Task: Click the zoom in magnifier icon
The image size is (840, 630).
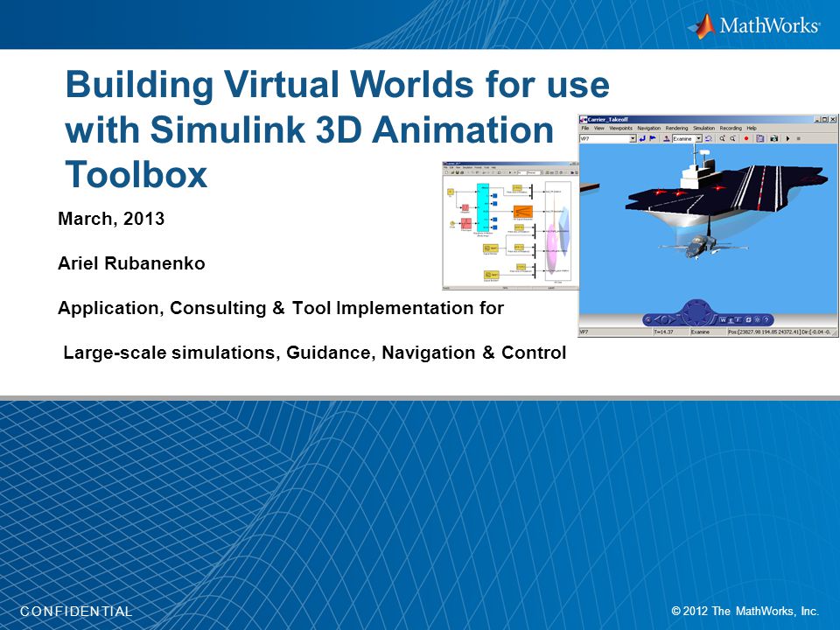Action: (722, 138)
